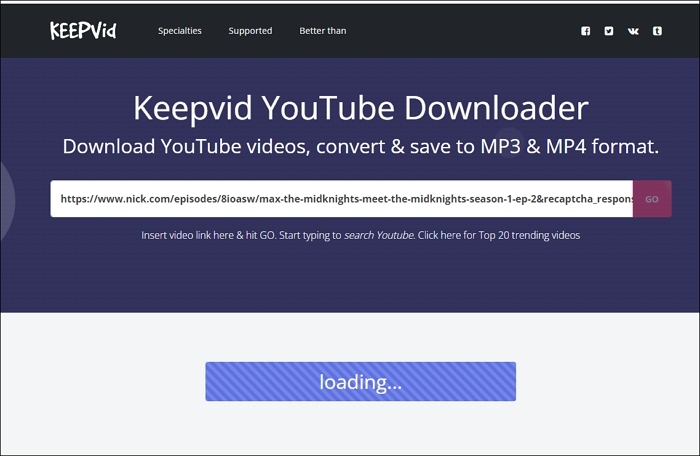
Task: Open the Supported menu item
Action: [250, 31]
